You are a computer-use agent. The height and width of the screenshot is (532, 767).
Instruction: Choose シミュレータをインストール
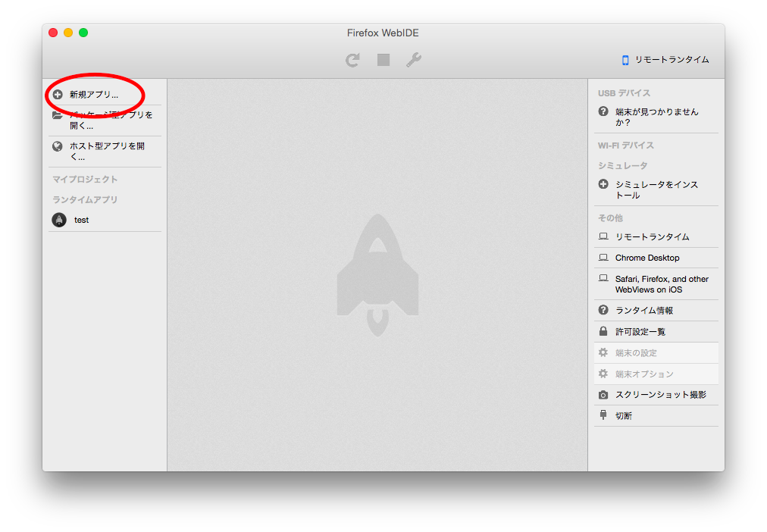[656, 189]
